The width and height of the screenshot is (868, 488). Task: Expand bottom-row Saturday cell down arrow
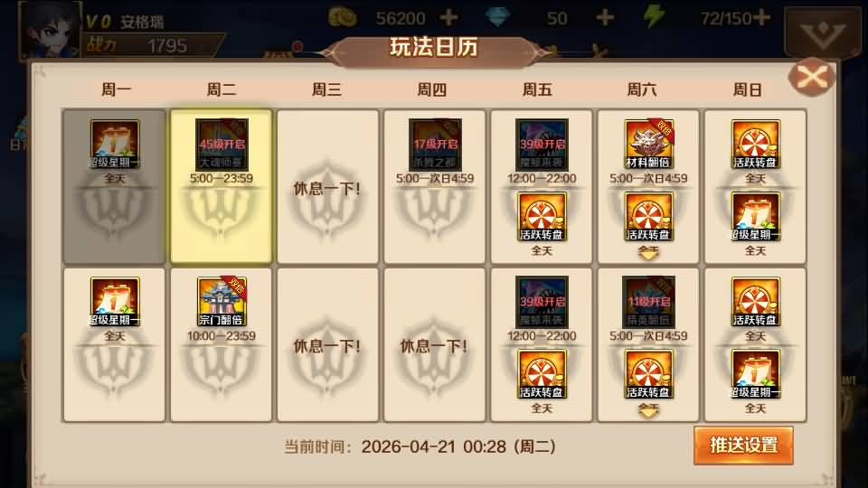coord(648,410)
